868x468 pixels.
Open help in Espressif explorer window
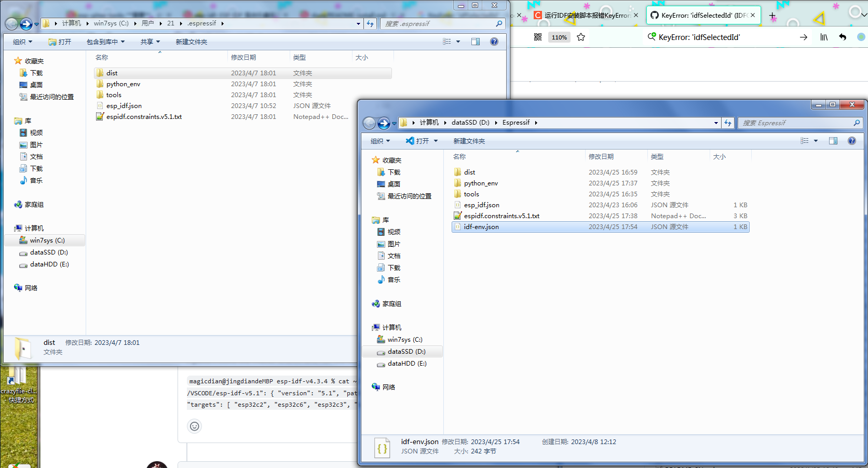click(x=852, y=141)
